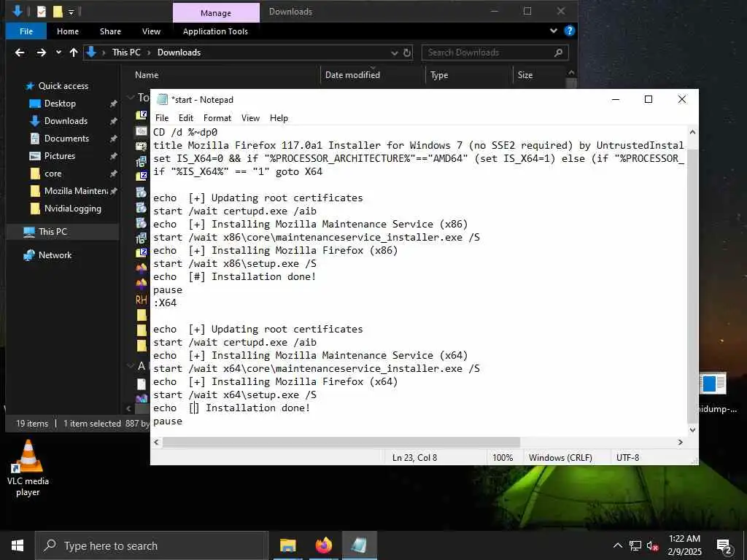Open the Notepad View menu
The height and width of the screenshot is (560, 747).
click(x=250, y=117)
